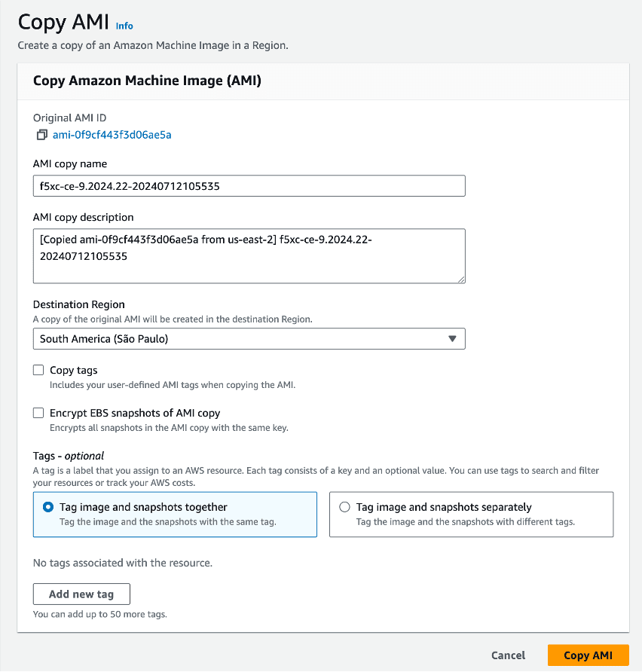Expand the Destination Region dropdown
Screen dimensions: 642x672
coord(249,339)
